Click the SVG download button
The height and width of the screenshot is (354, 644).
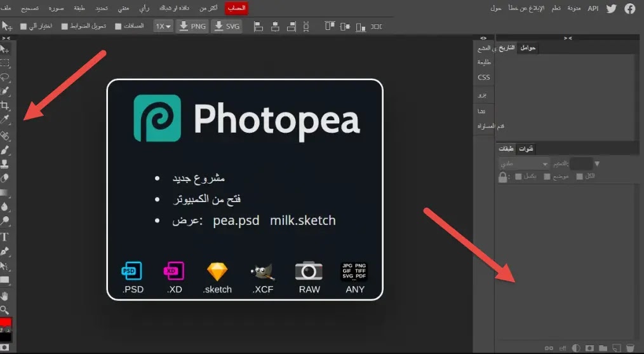pyautogui.click(x=227, y=26)
